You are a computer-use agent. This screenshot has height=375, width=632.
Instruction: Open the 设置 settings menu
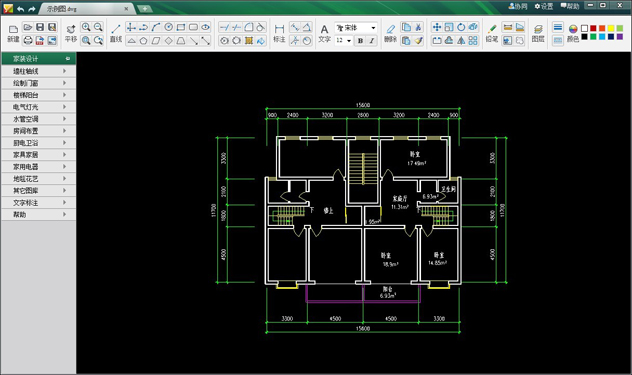tap(544, 6)
